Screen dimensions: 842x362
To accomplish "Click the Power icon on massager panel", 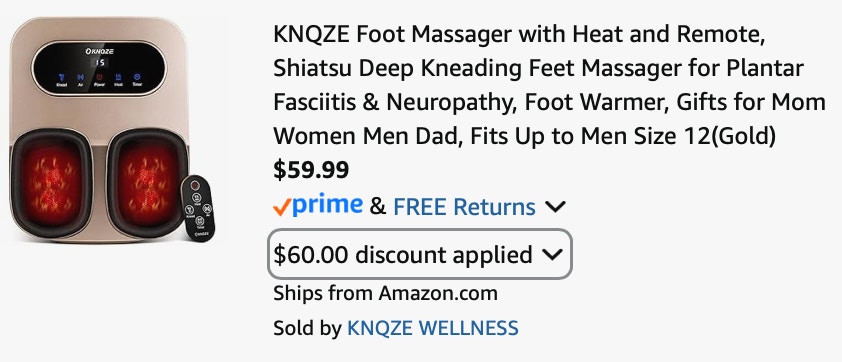I will click(x=99, y=79).
